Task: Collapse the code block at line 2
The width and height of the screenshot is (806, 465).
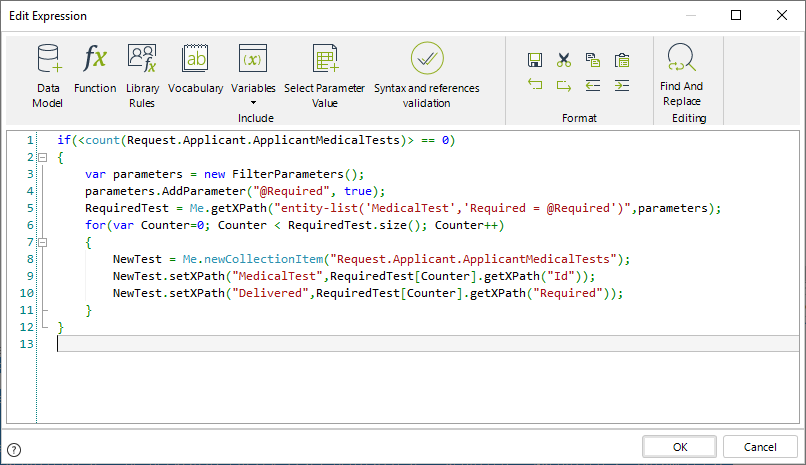Action: coord(42,158)
